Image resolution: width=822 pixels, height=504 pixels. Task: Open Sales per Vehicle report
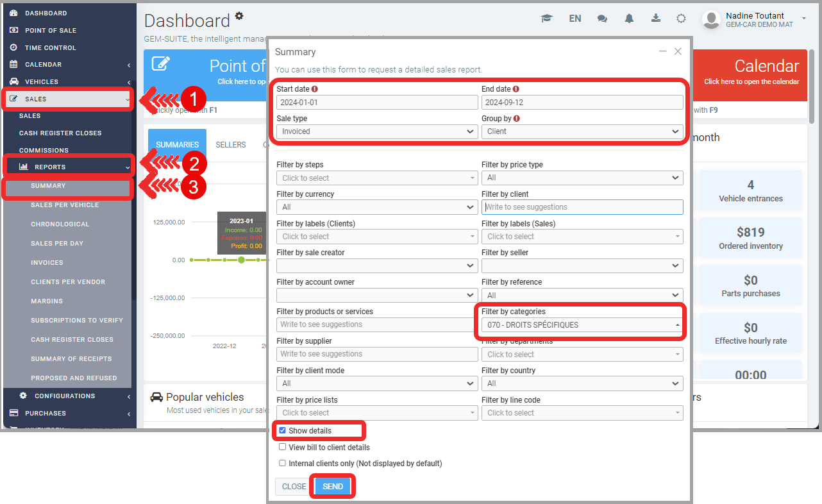point(65,205)
